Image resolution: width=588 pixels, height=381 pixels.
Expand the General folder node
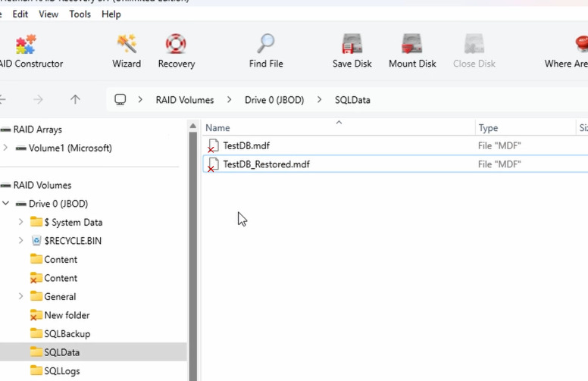(x=21, y=296)
